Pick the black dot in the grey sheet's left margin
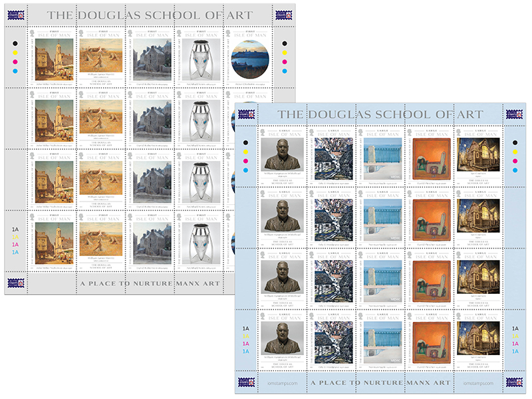 point(15,43)
